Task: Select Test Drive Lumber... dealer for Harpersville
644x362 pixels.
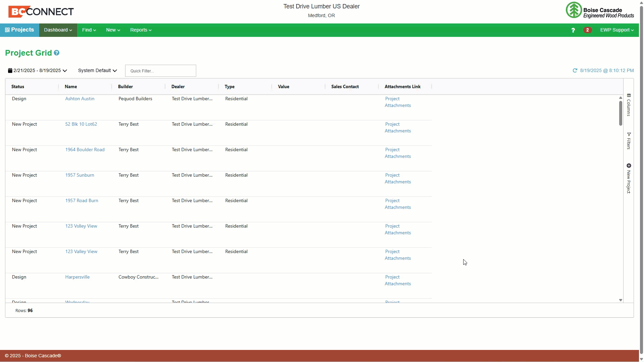Action: pos(192,277)
